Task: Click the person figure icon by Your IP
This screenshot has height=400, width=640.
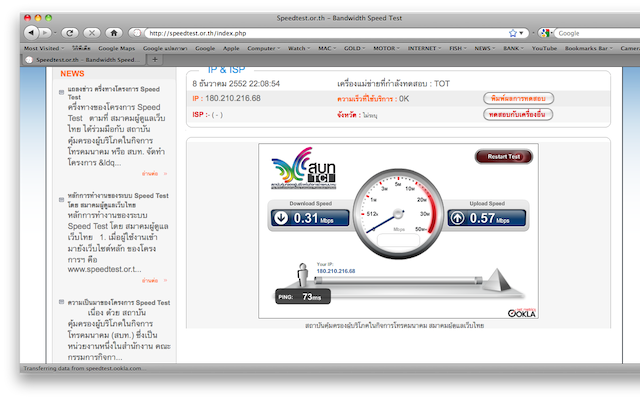Action: point(302,274)
